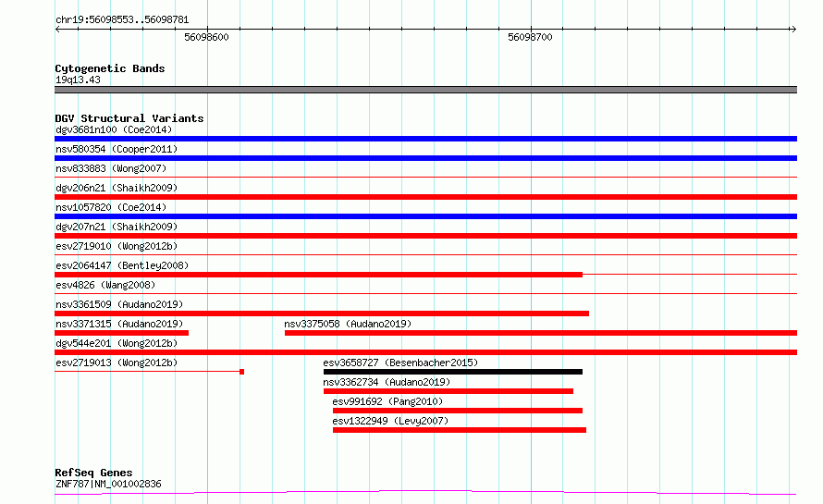
Task: Click the 56098700 ruler tick label
Action: point(530,37)
